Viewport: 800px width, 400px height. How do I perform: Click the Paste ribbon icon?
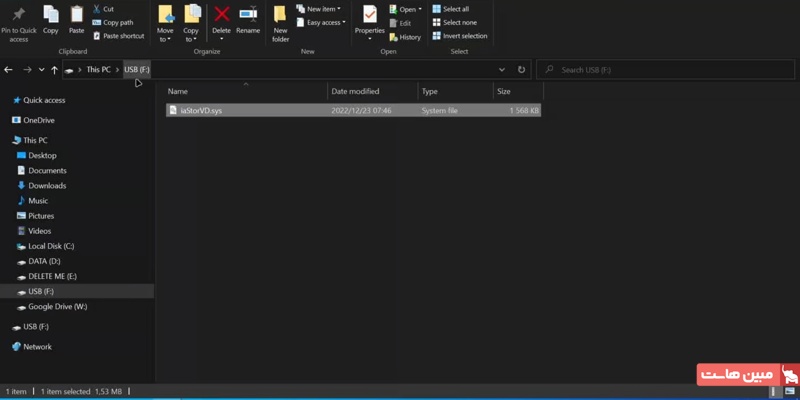[x=77, y=20]
